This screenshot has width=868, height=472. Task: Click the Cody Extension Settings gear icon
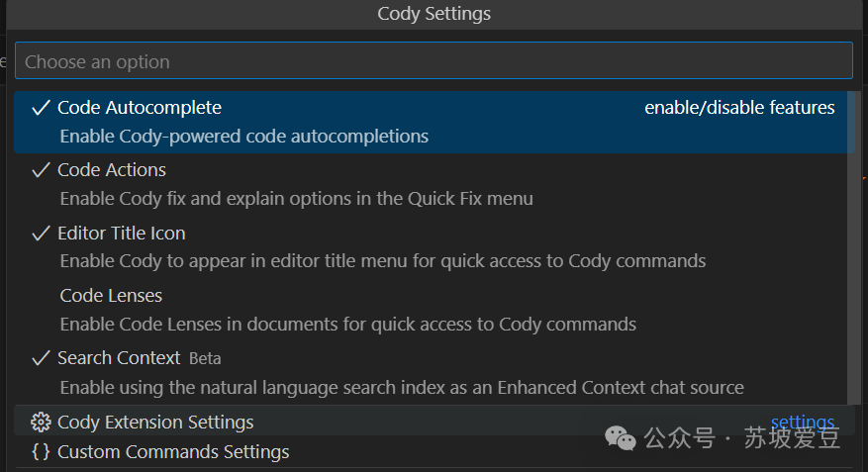click(x=41, y=423)
